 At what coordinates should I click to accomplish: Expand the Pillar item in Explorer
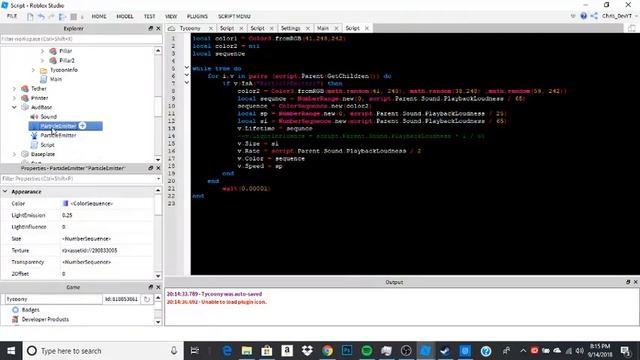pos(42,51)
